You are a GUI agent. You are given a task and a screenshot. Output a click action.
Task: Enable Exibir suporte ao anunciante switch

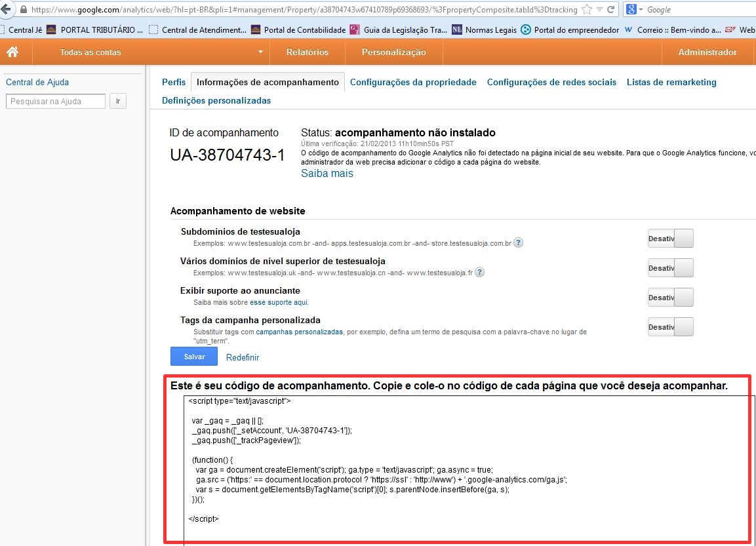tap(671, 298)
